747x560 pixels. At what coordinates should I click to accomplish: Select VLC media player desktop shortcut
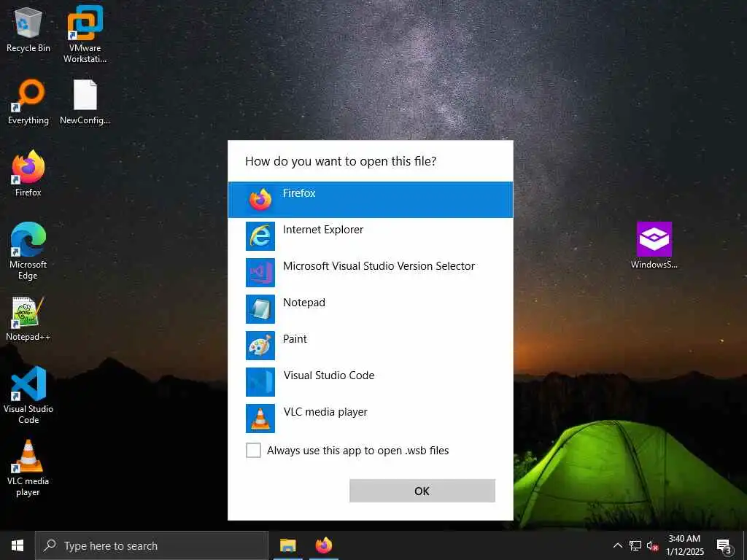click(28, 468)
